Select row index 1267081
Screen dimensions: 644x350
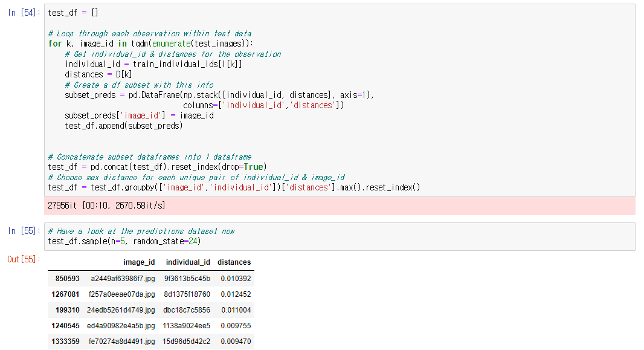65,294
